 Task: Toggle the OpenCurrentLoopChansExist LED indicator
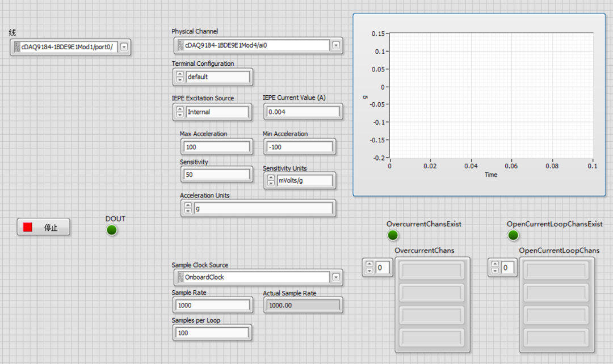513,235
